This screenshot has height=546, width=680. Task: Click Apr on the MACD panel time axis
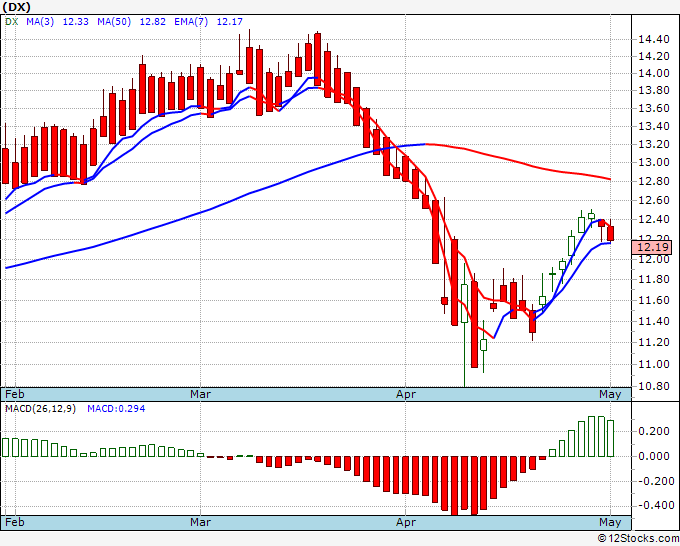(405, 522)
